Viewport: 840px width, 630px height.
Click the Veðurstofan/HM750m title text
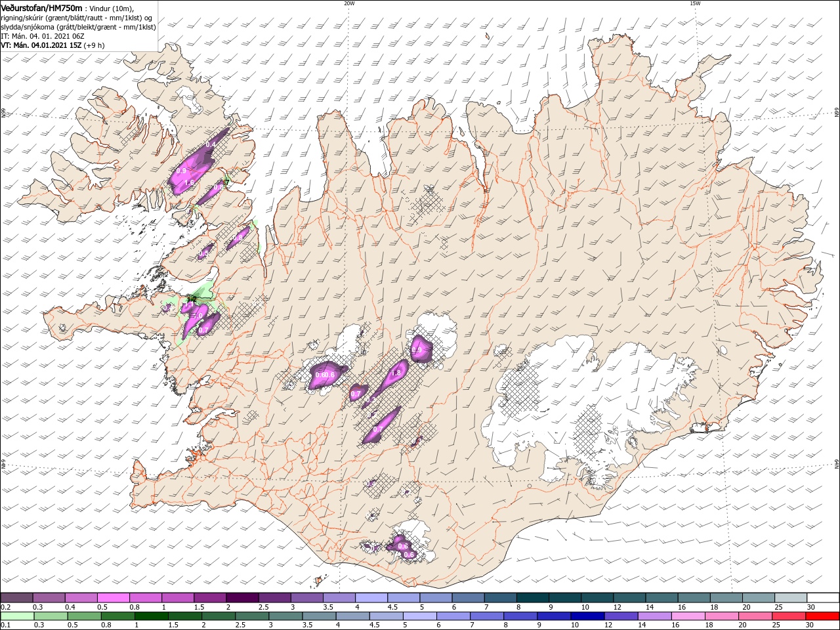(41, 7)
